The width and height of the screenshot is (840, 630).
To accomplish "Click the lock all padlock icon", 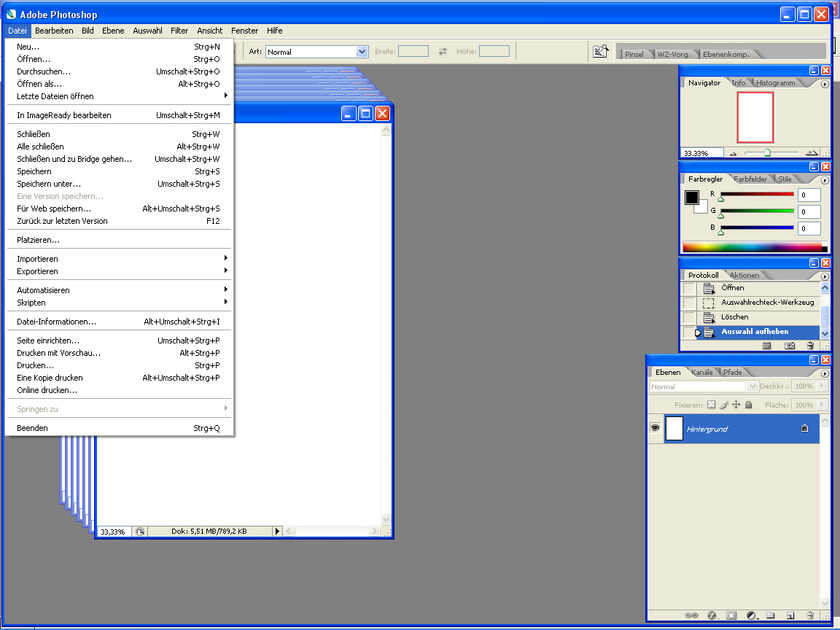I will tap(749, 405).
